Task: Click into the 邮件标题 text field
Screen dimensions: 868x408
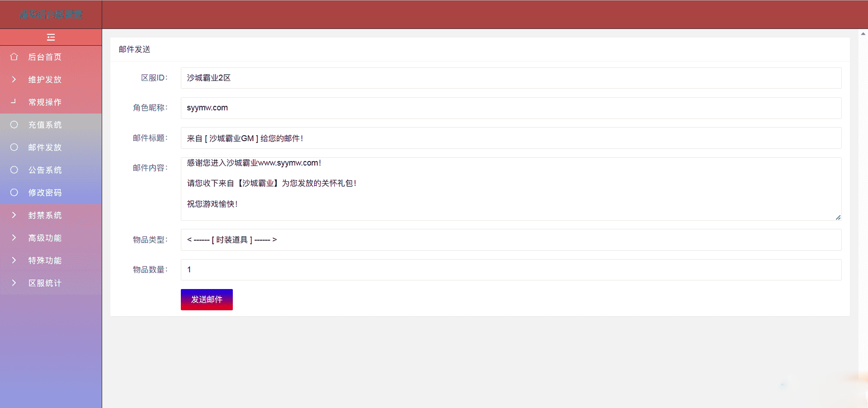Action: 511,138
